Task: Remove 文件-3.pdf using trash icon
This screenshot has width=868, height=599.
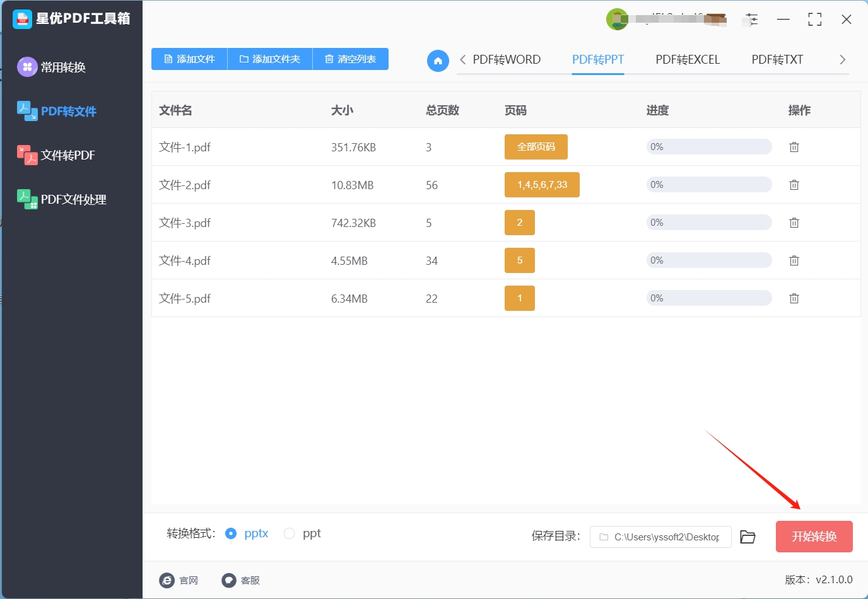Action: coord(794,223)
